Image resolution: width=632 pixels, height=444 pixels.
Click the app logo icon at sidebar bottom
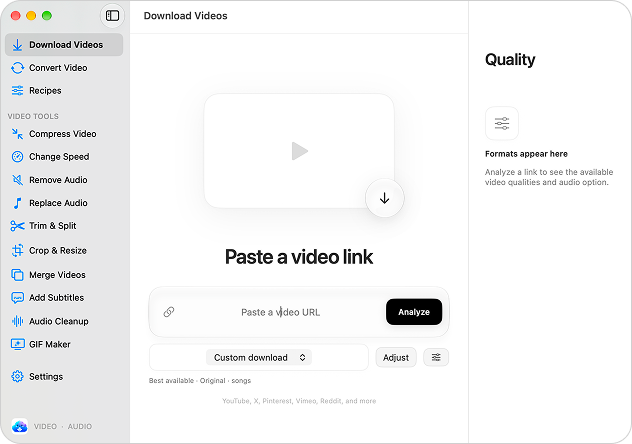(x=19, y=426)
